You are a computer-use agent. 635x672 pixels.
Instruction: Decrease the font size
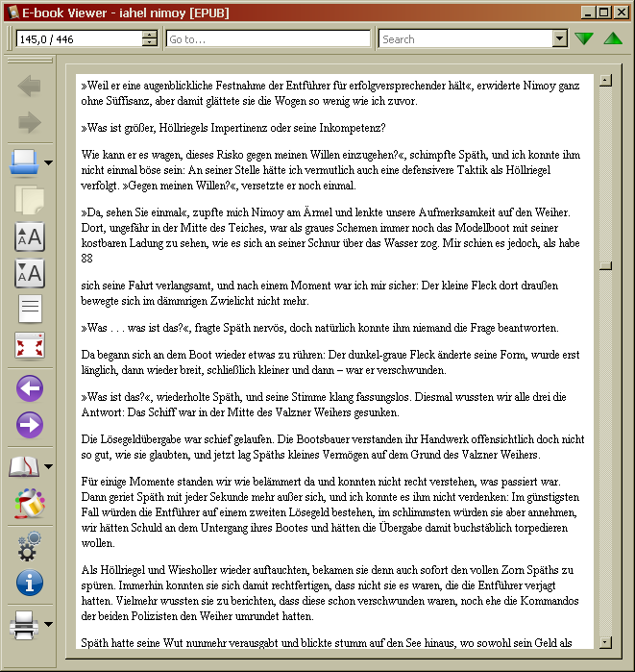30,273
